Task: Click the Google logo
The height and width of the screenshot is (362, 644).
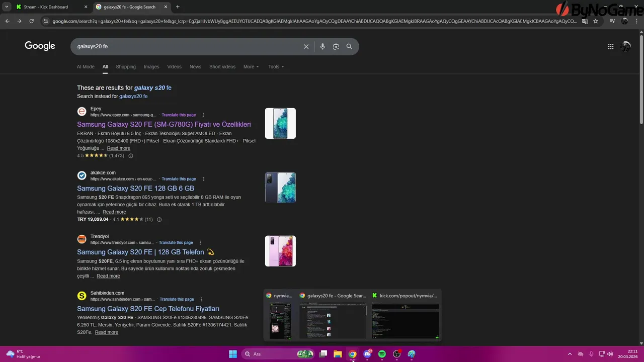Action: [x=40, y=46]
